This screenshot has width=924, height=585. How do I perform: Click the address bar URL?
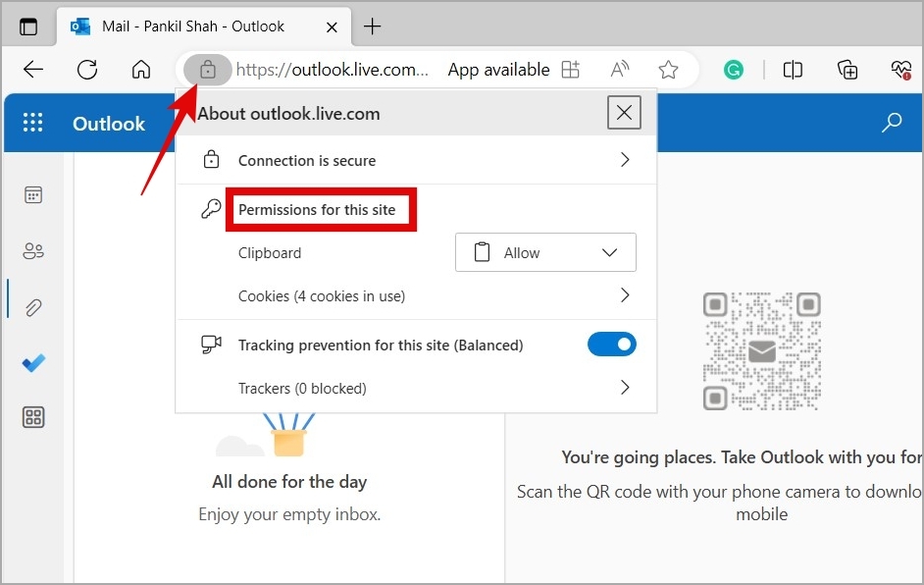point(333,70)
